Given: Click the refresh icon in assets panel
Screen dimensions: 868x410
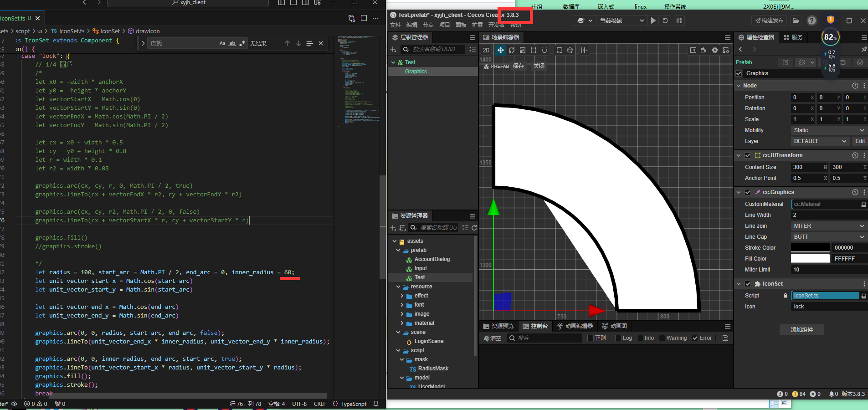Looking at the screenshot, I should click(474, 228).
